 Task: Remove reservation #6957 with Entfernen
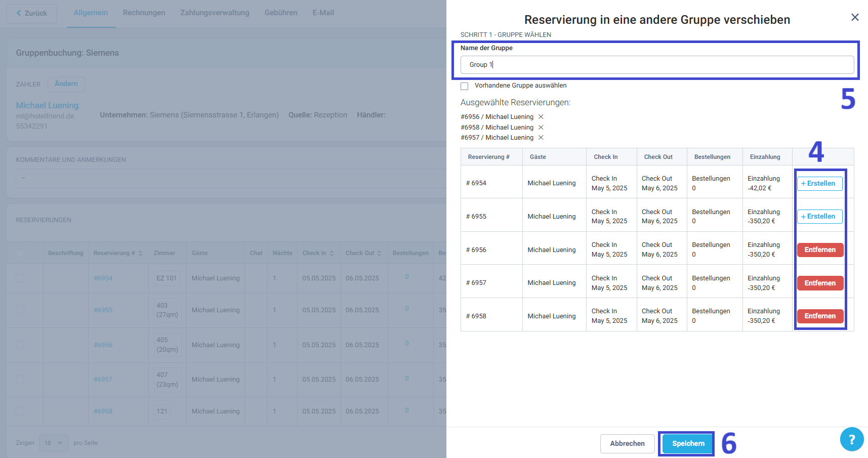pyautogui.click(x=820, y=283)
